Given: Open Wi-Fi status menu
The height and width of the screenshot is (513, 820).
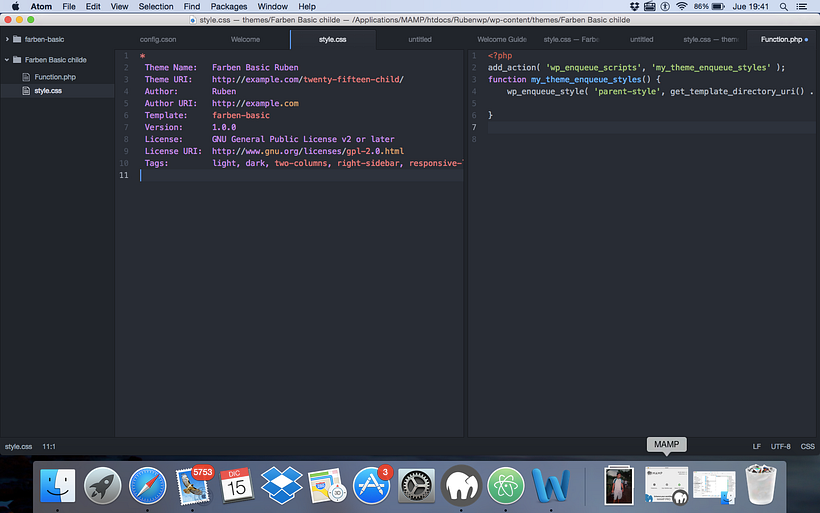Looking at the screenshot, I should [x=681, y=6].
